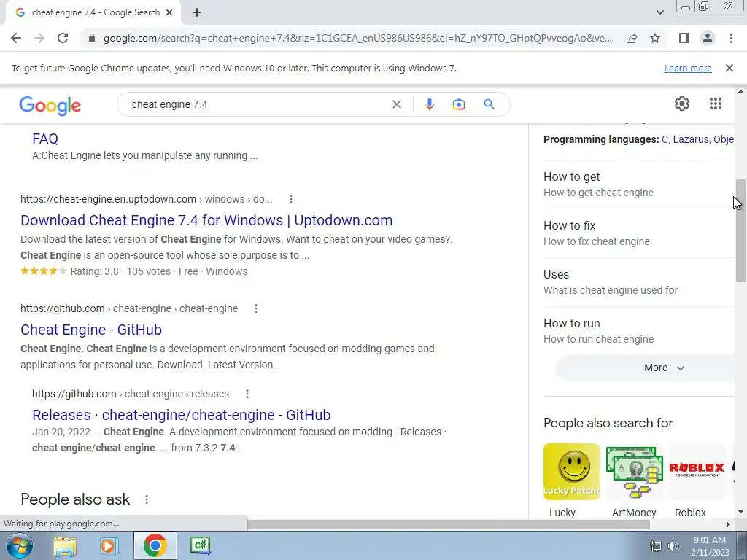Screen dimensions: 747x560
Task: Select the How to get suggestion
Action: (638, 184)
